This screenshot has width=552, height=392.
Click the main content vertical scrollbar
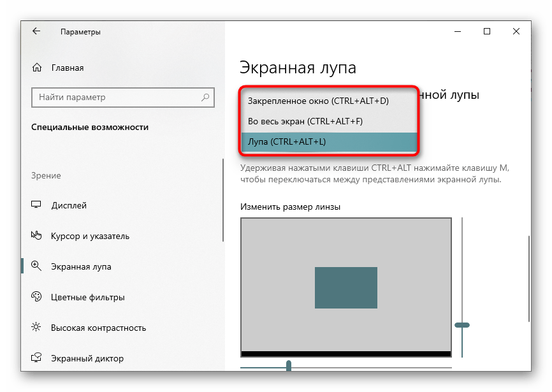529,279
